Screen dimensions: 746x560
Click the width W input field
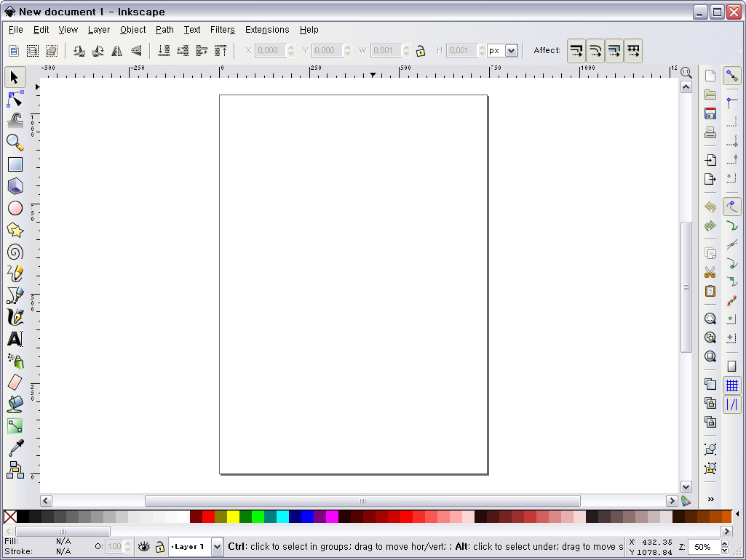click(x=386, y=50)
